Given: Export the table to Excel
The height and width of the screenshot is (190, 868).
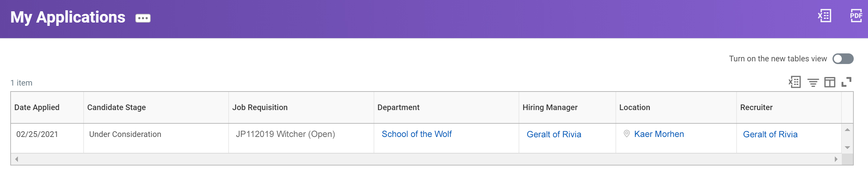Looking at the screenshot, I should (x=795, y=82).
